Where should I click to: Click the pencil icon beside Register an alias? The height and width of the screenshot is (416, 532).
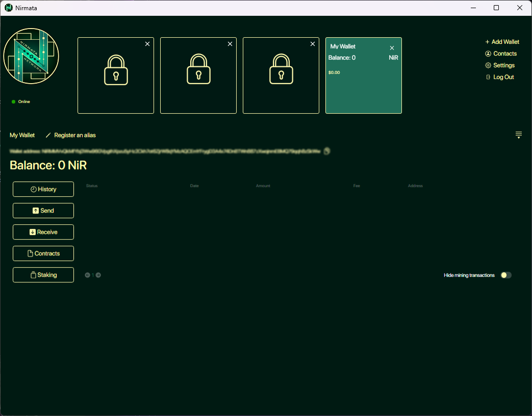coord(48,135)
